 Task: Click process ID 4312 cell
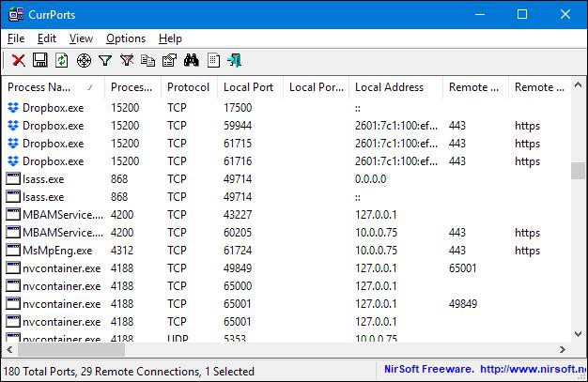click(122, 250)
